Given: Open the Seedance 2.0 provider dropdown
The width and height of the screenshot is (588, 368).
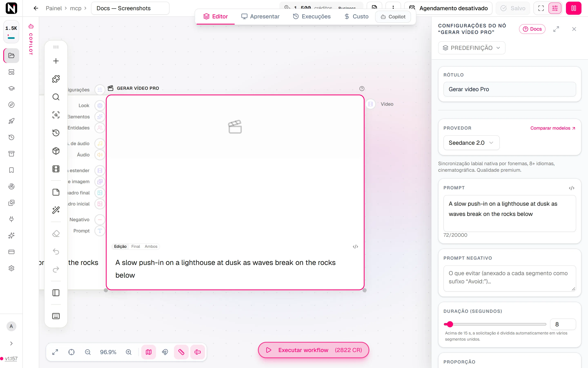Looking at the screenshot, I should point(471,143).
